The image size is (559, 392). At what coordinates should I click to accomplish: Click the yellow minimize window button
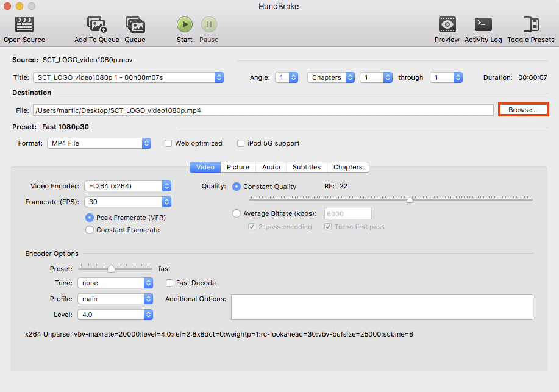click(20, 6)
